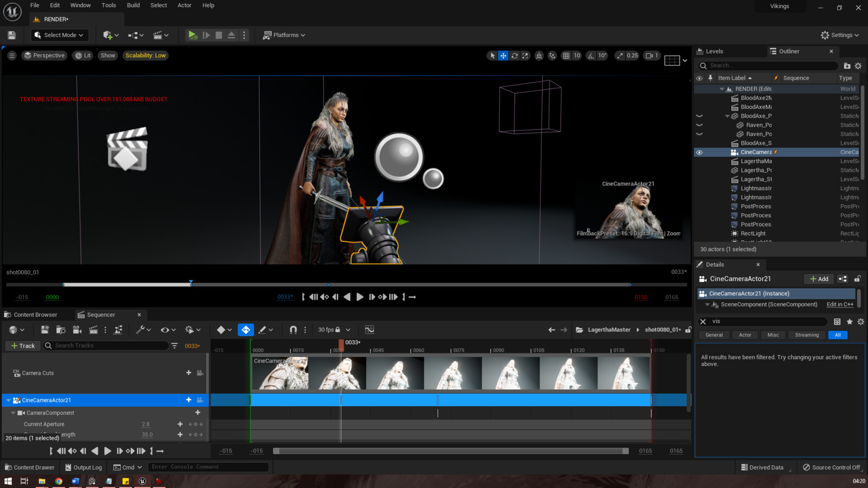Open Sequencer render movie clapperboard icon
This screenshot has width=868, height=488.
tap(93, 330)
